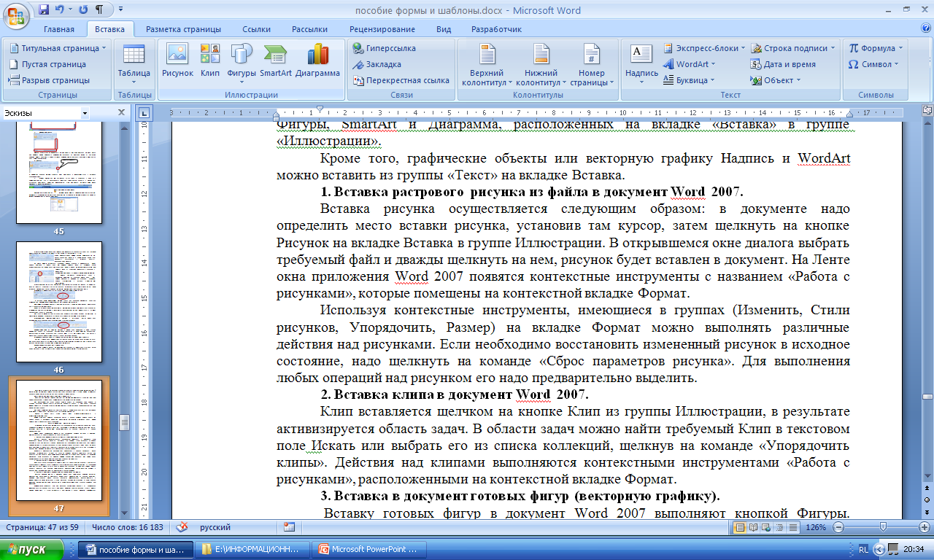Switch to Outline view
Viewport: 934px width, 560px height.
click(x=779, y=527)
